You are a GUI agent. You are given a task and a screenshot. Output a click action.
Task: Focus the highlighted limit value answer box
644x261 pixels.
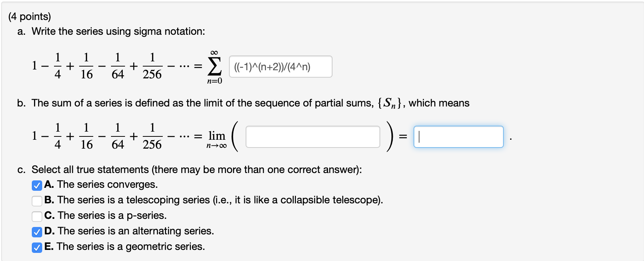coord(459,137)
